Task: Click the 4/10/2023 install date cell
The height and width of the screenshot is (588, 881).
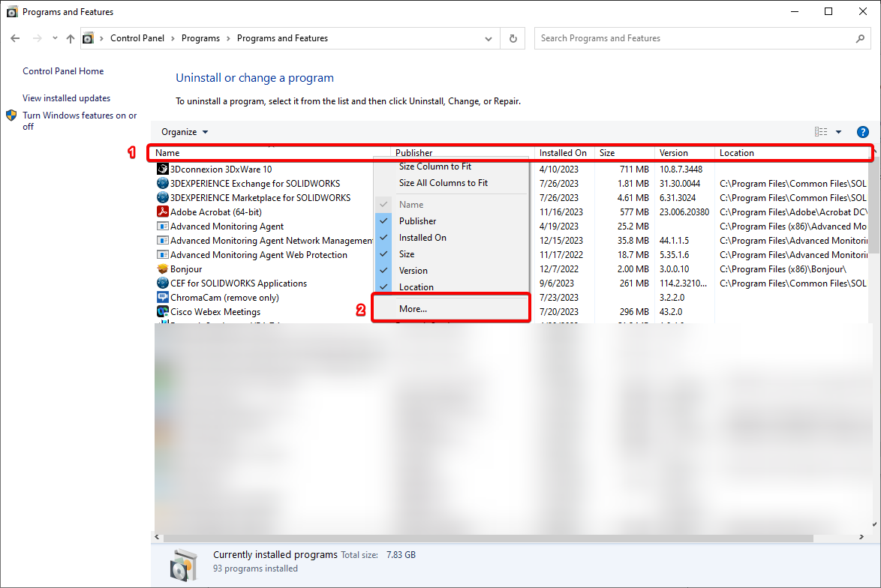Action: (x=558, y=169)
